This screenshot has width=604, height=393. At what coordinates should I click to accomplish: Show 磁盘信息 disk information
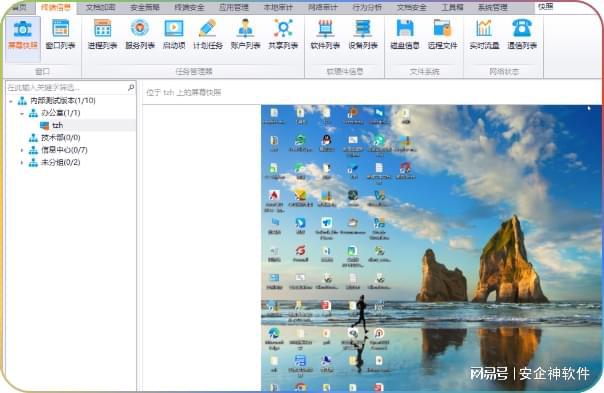tap(405, 35)
